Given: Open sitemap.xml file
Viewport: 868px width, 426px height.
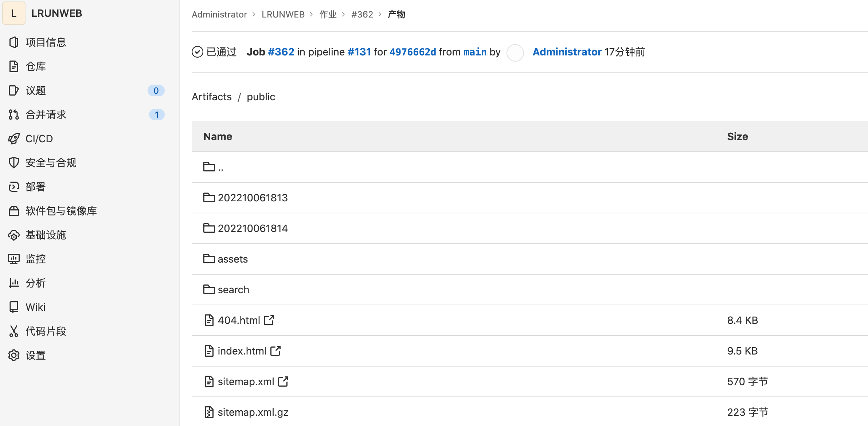Looking at the screenshot, I should tap(245, 381).
